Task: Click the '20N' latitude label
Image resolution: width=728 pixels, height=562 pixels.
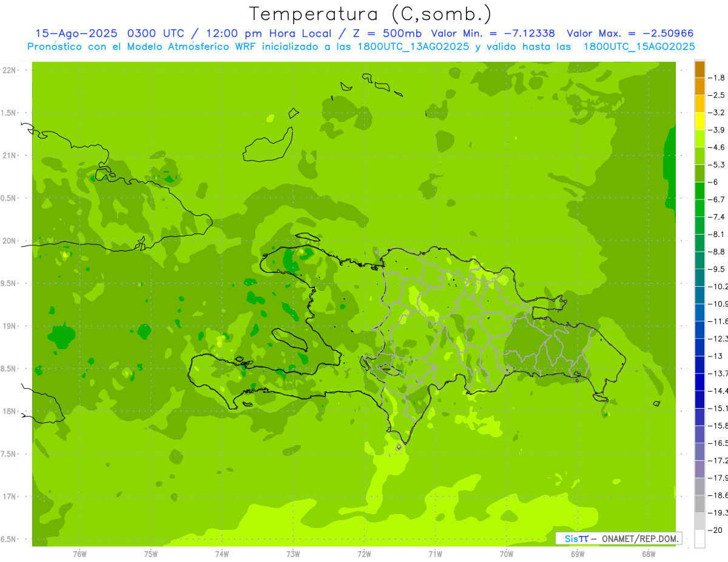Action: tap(9, 241)
